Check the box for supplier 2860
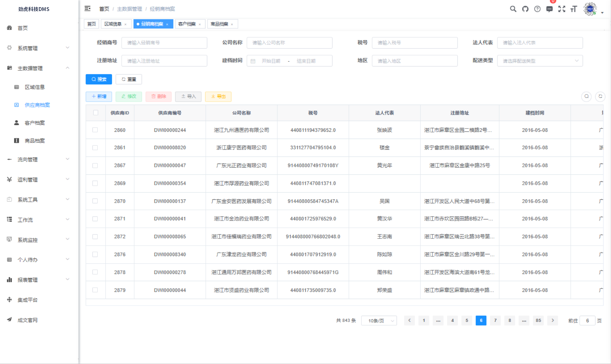Screen dimensions: 611x364 (95, 130)
